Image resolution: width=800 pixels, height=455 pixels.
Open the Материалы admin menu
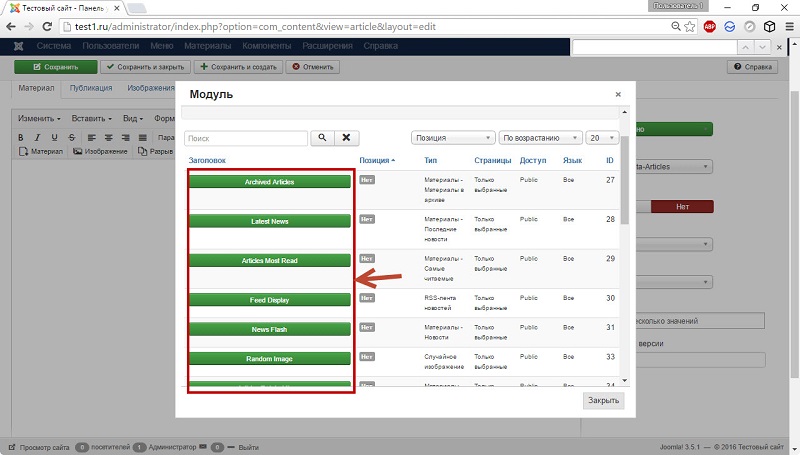208,46
